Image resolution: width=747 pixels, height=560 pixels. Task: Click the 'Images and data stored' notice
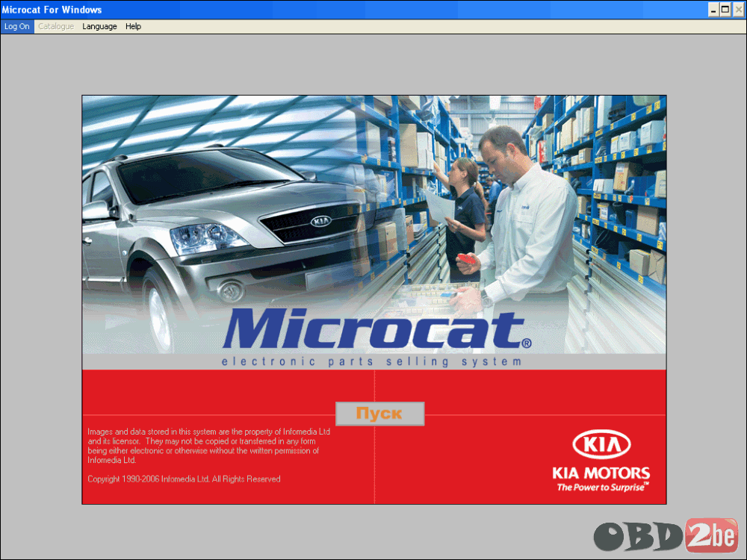[x=208, y=446]
